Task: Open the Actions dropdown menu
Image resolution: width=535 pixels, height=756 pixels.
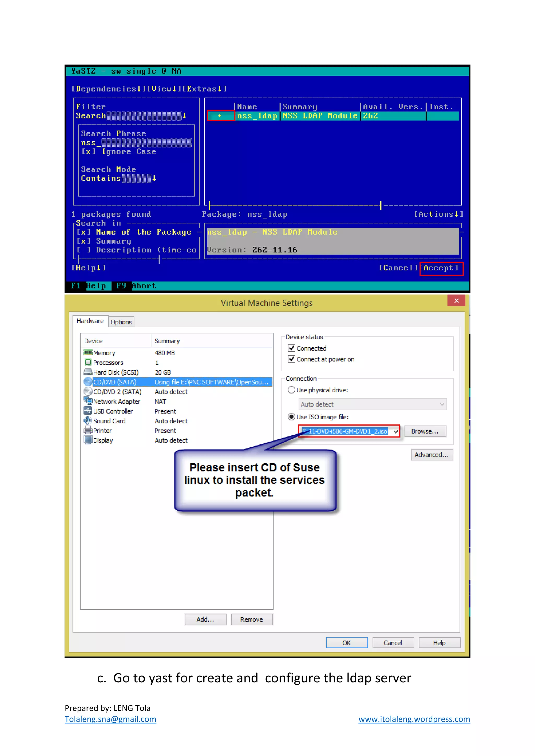Action: click(x=439, y=214)
